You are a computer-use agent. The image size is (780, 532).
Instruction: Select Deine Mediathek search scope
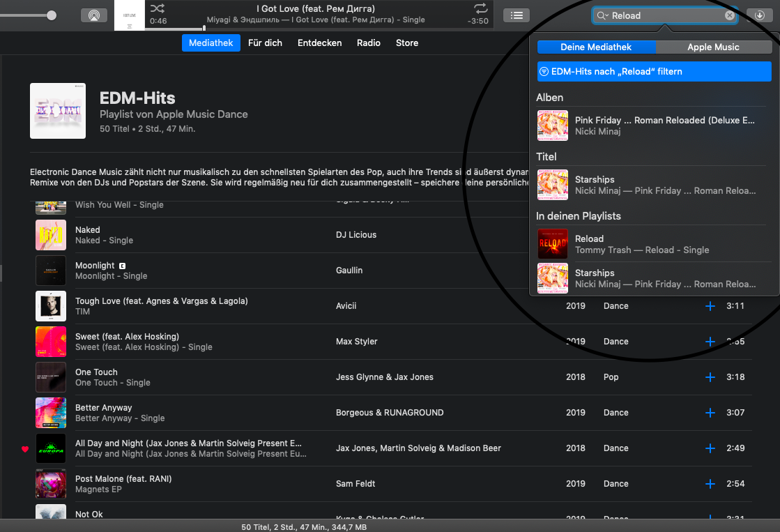point(596,47)
